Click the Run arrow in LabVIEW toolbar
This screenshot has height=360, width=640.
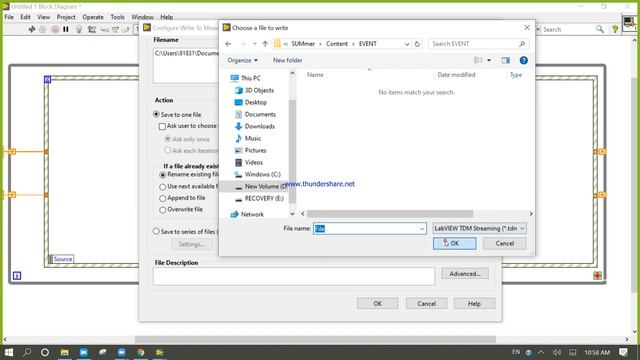[x=32, y=29]
